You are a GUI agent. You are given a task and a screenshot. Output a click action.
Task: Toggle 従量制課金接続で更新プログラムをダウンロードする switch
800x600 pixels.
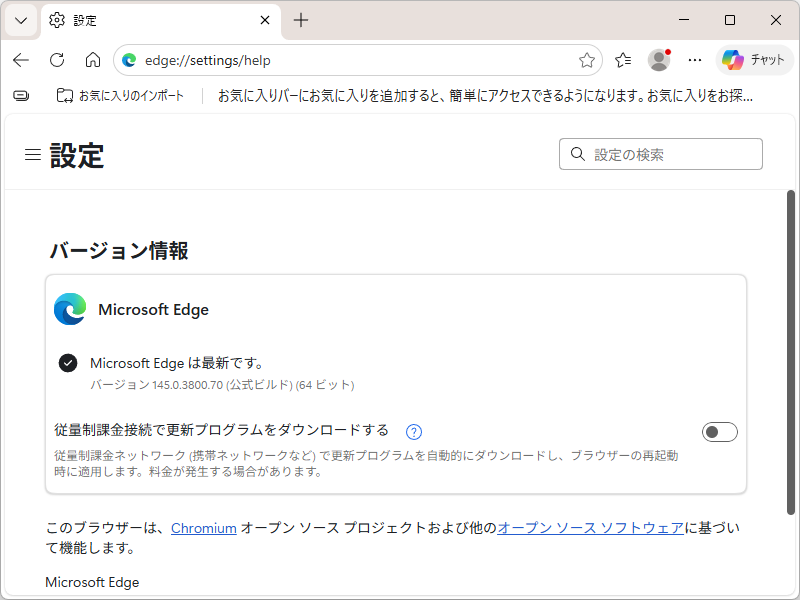point(719,431)
